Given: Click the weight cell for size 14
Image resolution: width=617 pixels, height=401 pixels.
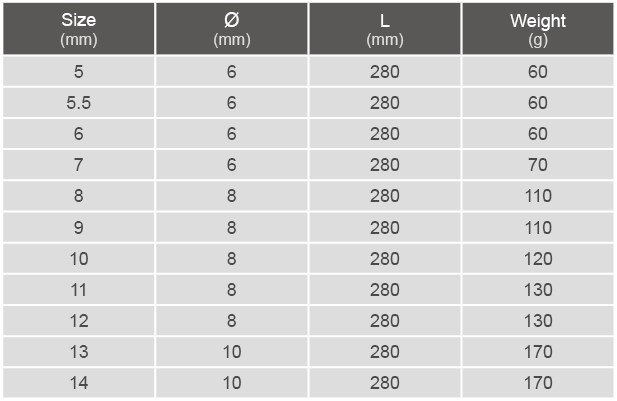Looking at the screenshot, I should tap(538, 383).
